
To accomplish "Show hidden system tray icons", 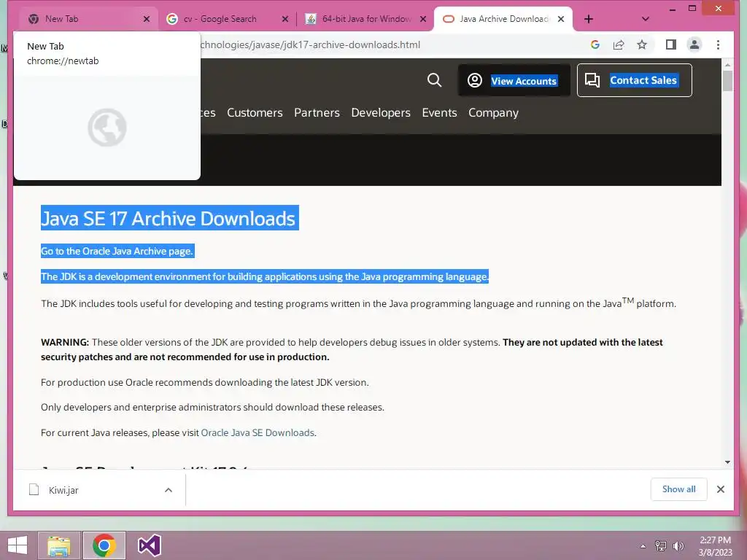I will [643, 546].
